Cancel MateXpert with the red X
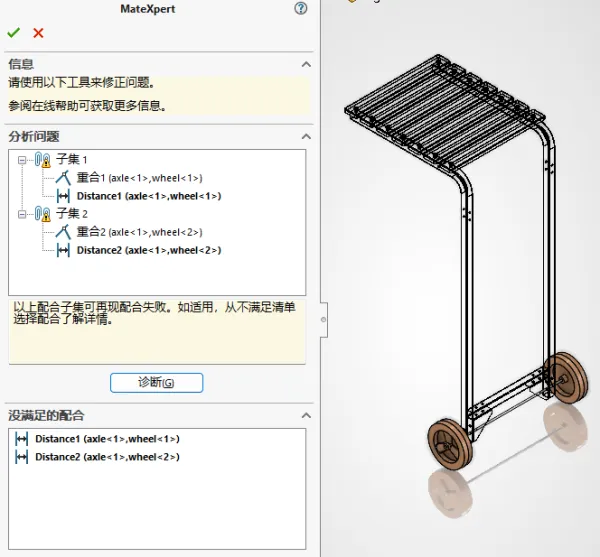 click(x=38, y=33)
